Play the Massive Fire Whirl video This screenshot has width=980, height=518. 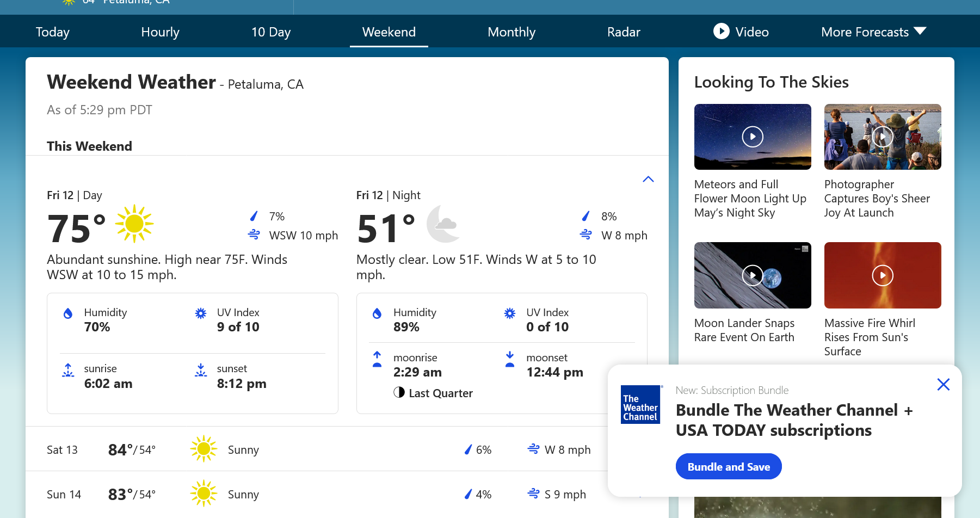pos(882,275)
